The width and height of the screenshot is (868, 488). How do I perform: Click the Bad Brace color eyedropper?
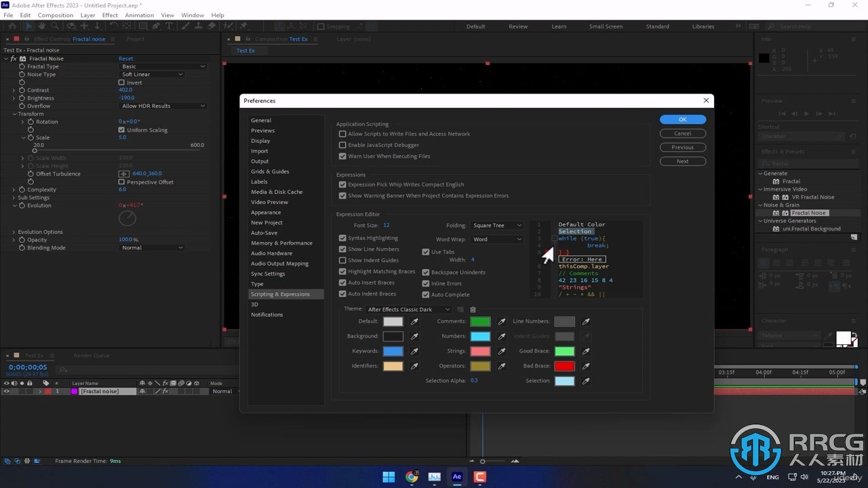click(586, 366)
